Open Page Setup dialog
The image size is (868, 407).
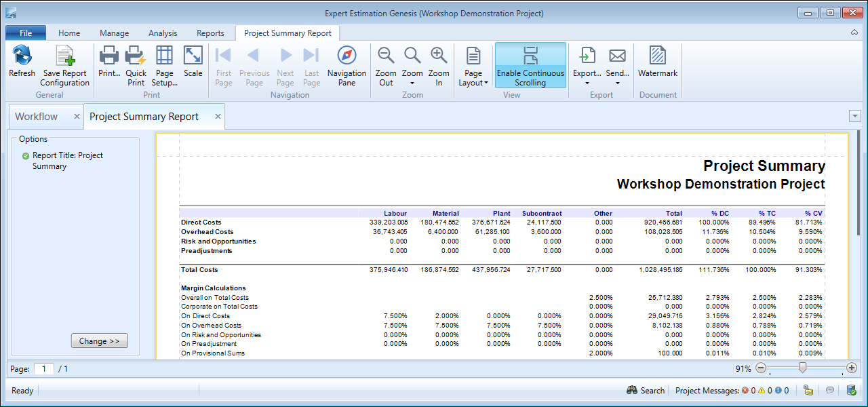[165, 56]
